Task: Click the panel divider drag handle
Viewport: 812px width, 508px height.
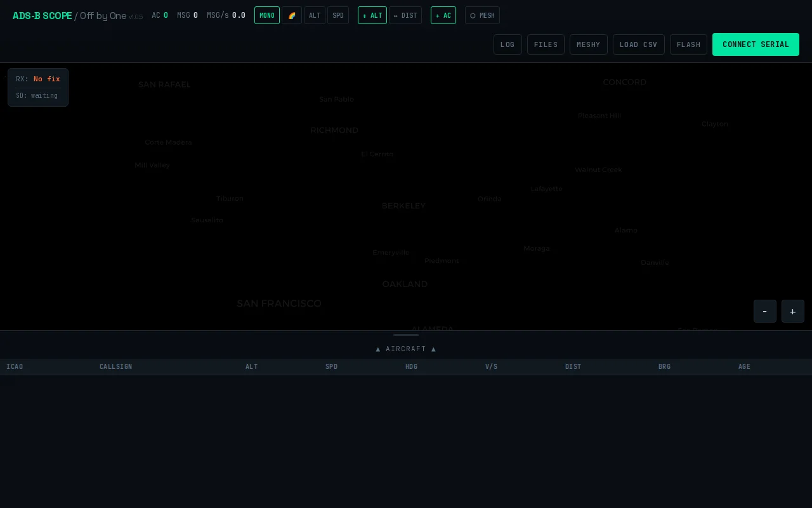Action: tap(406, 335)
